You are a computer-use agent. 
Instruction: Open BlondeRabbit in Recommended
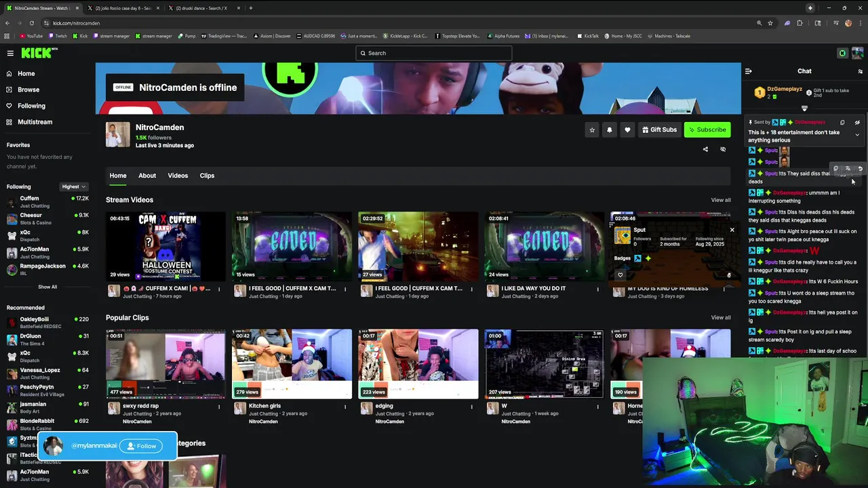[47, 424]
